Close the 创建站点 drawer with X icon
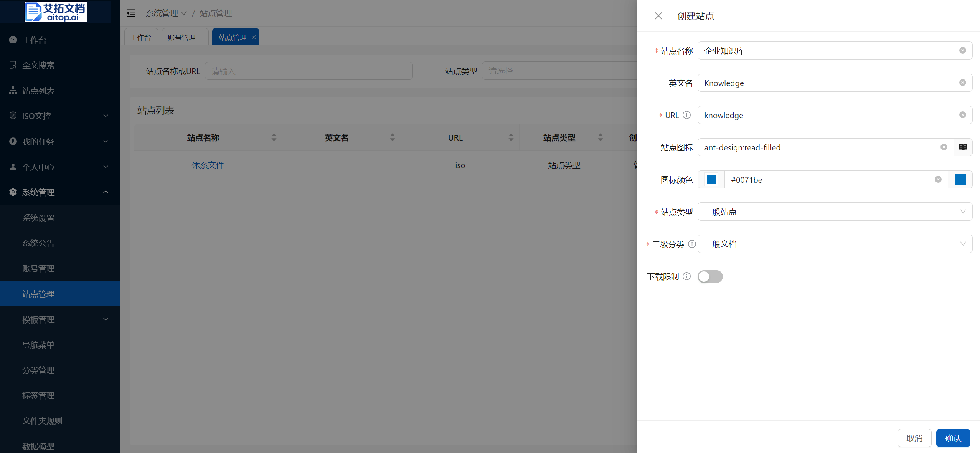The height and width of the screenshot is (453, 980). 658,16
